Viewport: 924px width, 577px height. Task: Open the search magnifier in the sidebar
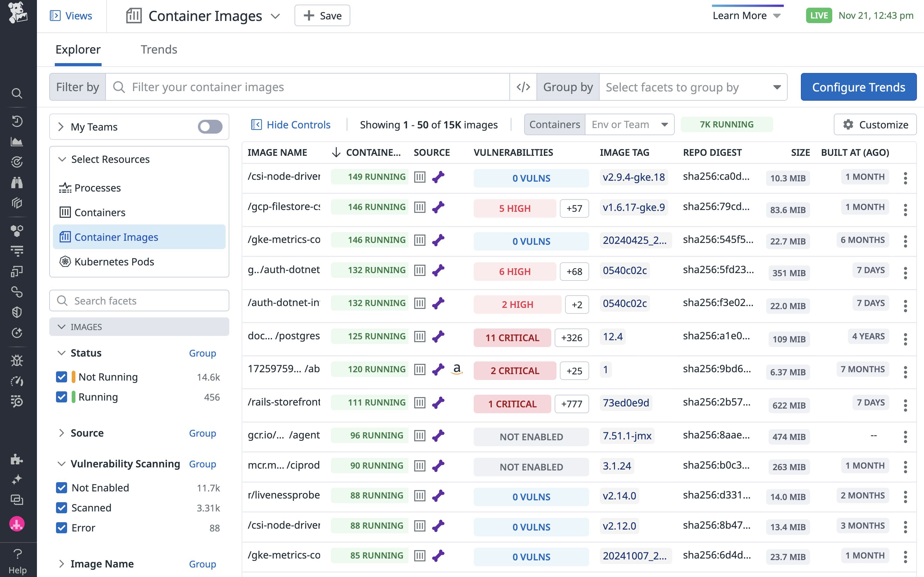(17, 93)
